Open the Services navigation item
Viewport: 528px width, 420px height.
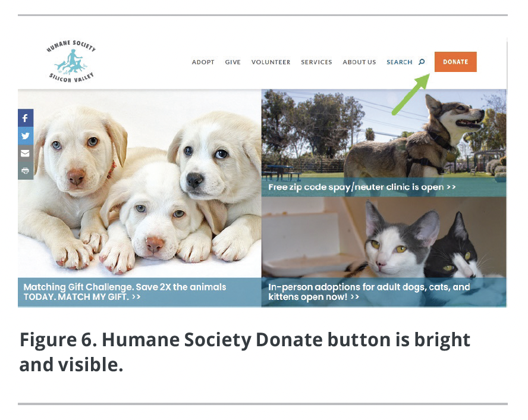(x=316, y=62)
